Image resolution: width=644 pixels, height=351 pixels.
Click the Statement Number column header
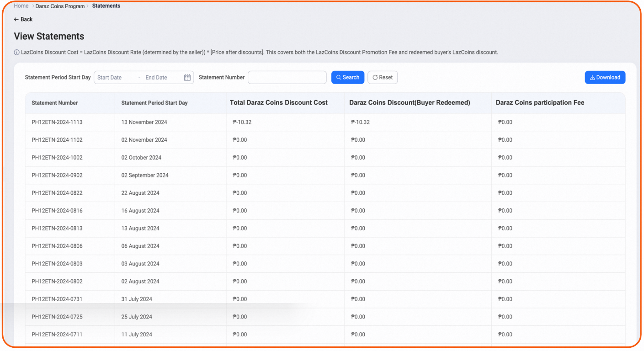point(55,103)
